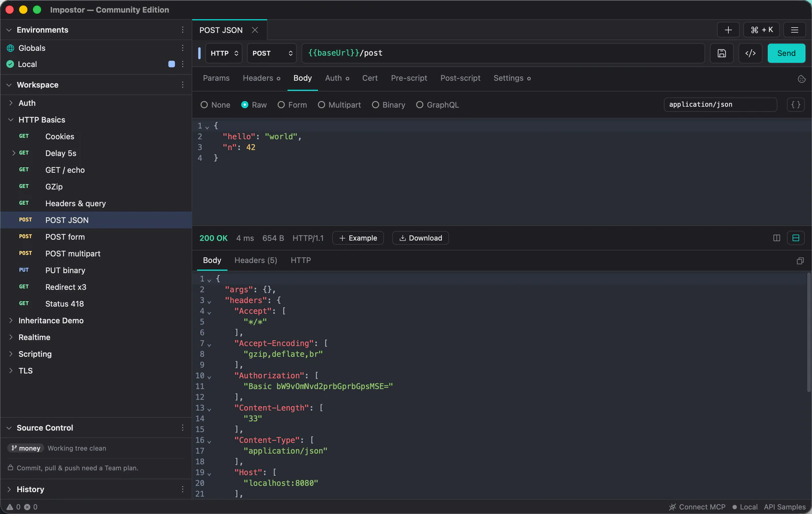Switch to side-by-side layout icon
The width and height of the screenshot is (812, 514).
[x=776, y=238]
